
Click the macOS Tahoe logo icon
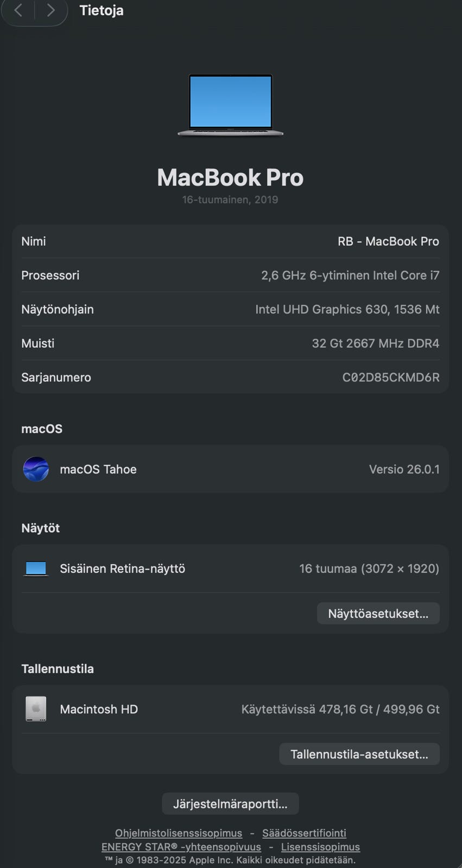(36, 469)
